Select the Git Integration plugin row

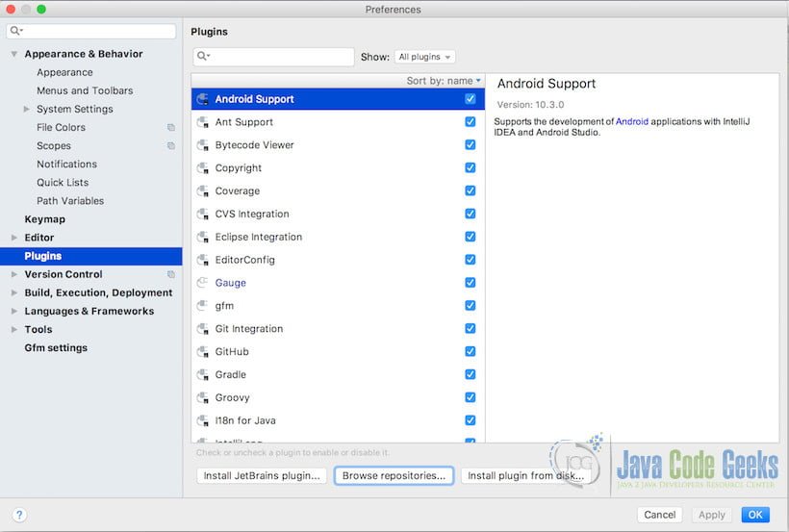coord(338,329)
